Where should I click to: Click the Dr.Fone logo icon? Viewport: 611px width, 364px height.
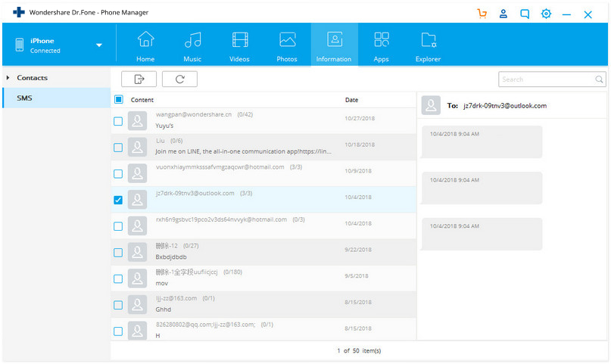point(18,12)
